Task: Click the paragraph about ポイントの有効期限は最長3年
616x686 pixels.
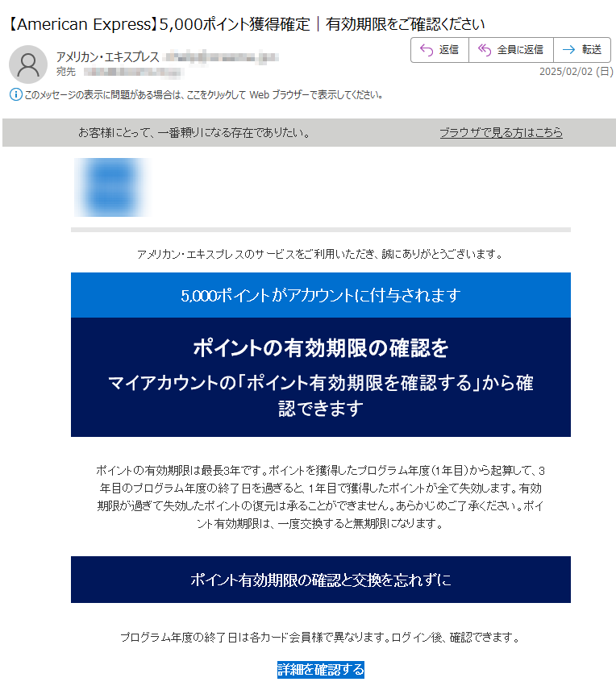Action: (x=321, y=497)
